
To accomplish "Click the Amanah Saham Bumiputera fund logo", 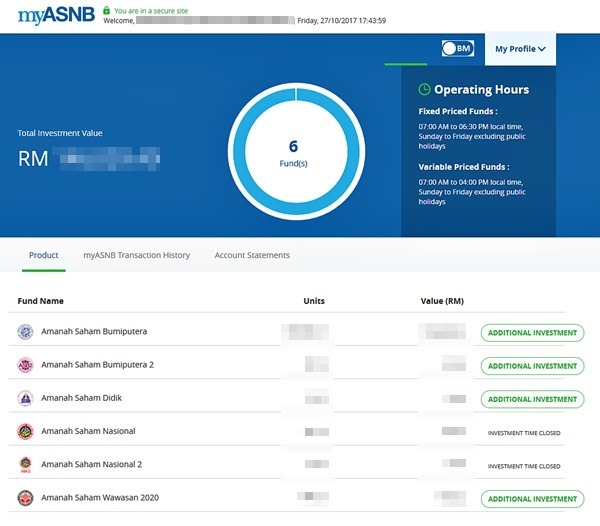I will 25,332.
